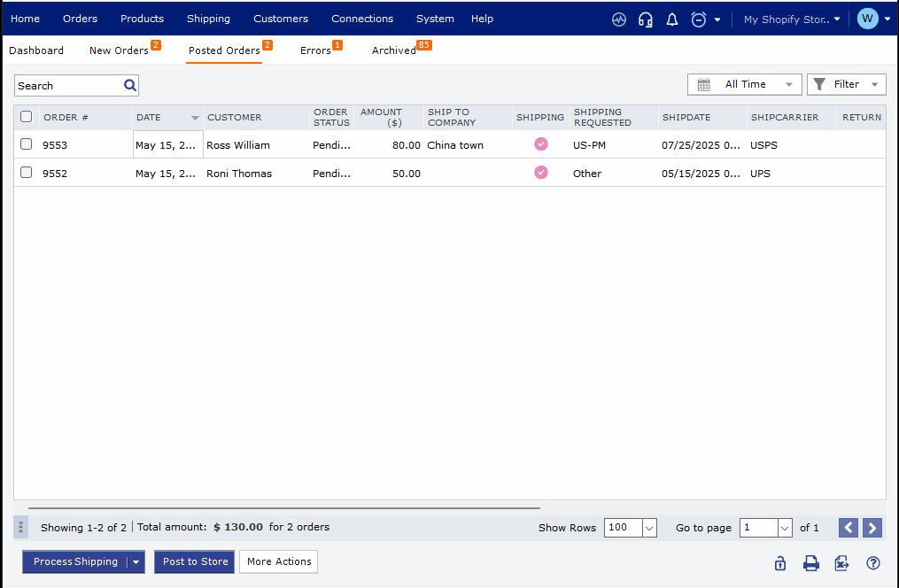The width and height of the screenshot is (899, 588).
Task: Click the activity monitor icon
Action: tap(618, 19)
